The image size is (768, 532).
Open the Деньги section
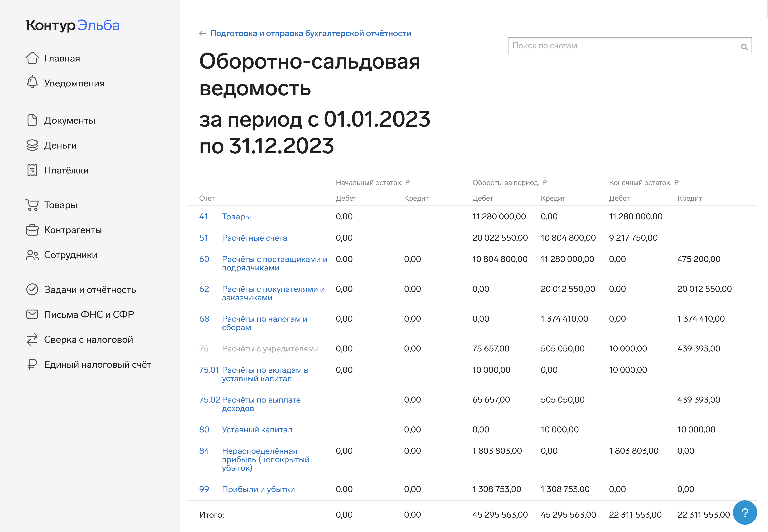pos(60,145)
